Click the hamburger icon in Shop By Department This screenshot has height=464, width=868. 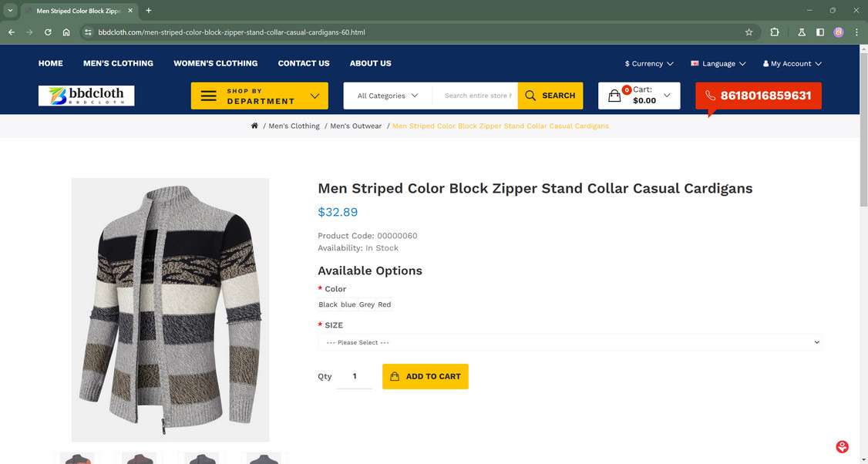coord(208,95)
